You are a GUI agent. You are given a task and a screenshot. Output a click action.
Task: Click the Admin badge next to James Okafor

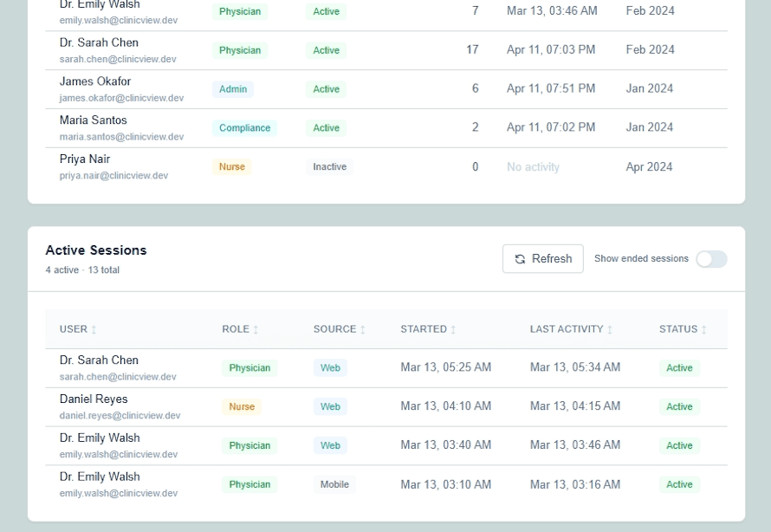[x=231, y=89]
